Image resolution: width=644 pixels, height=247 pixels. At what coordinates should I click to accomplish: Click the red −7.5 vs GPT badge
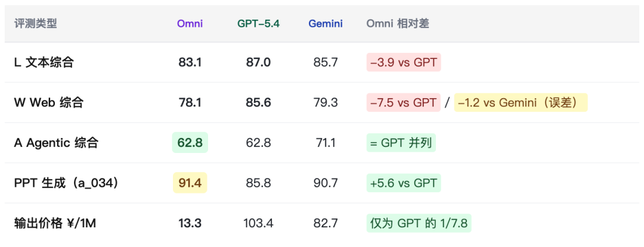pyautogui.click(x=404, y=102)
